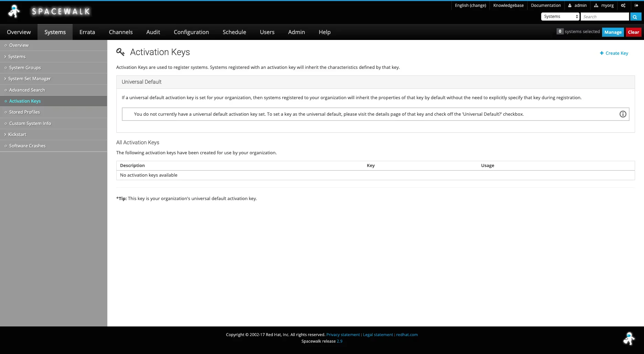Sign out using the logout arrow icon

[636, 6]
